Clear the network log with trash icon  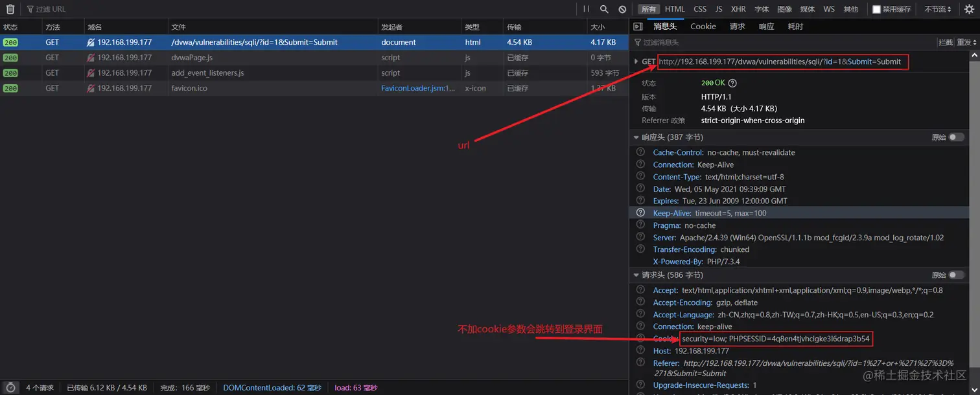10,9
